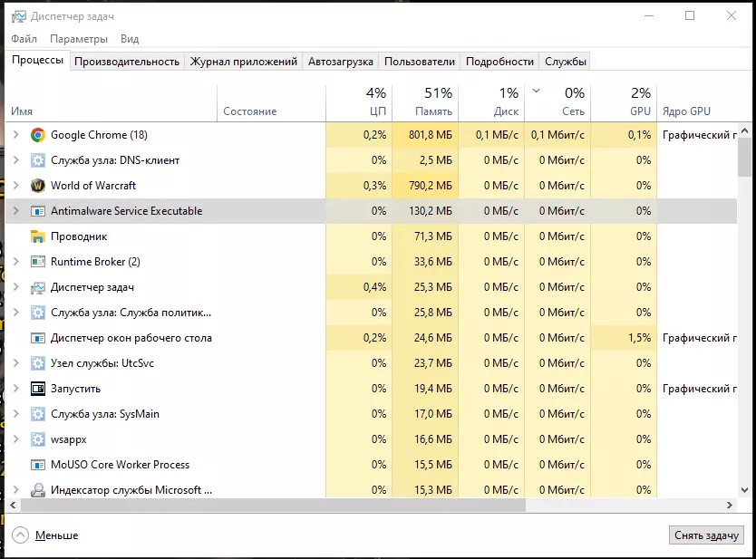Image resolution: width=756 pixels, height=559 pixels.
Task: Expand the Служба узла: SysMain entry
Action: click(16, 414)
